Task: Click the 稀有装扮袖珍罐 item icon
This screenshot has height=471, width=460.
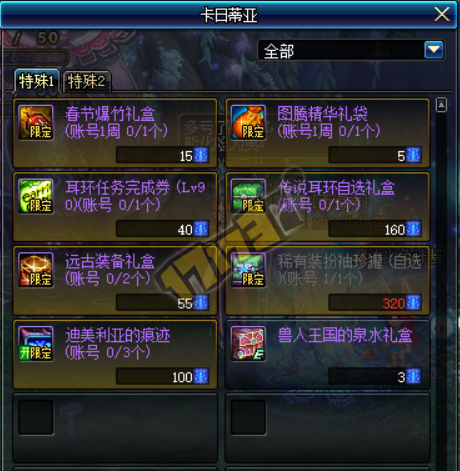Action: (248, 270)
